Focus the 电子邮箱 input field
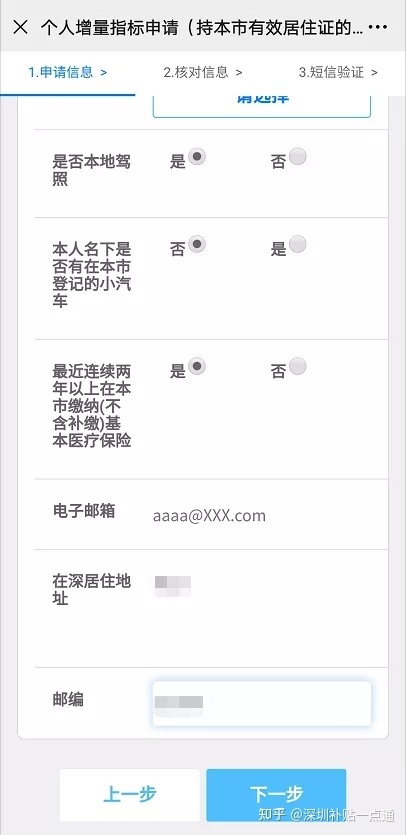The height and width of the screenshot is (835, 406). pyautogui.click(x=262, y=515)
